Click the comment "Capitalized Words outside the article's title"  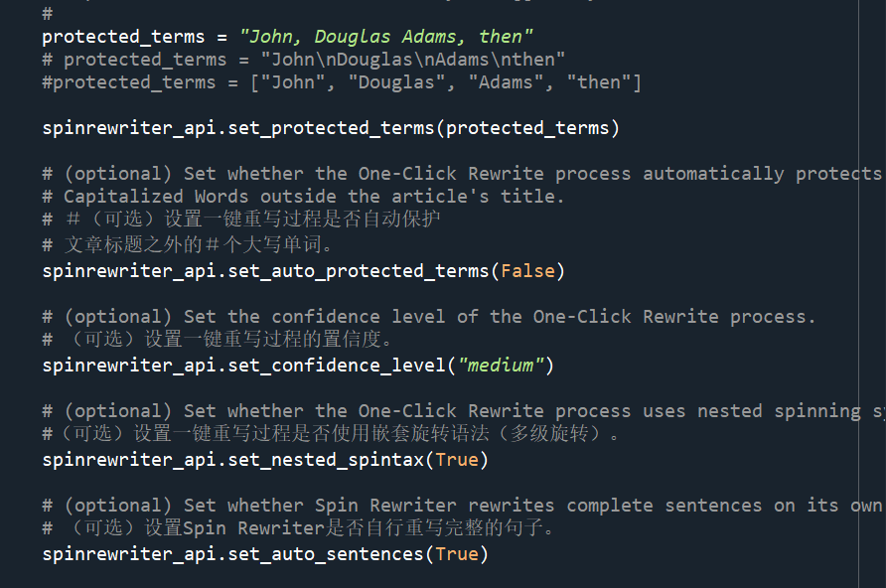303,196
